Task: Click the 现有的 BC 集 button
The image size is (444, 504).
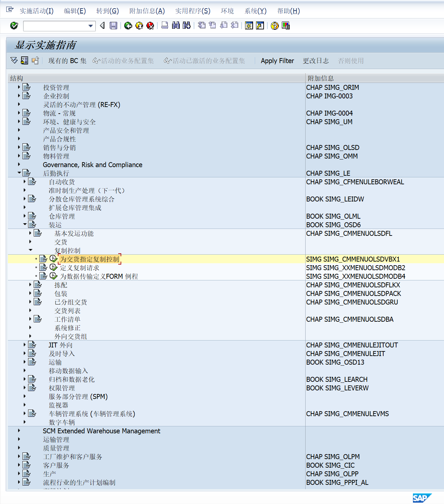Action: coord(67,61)
